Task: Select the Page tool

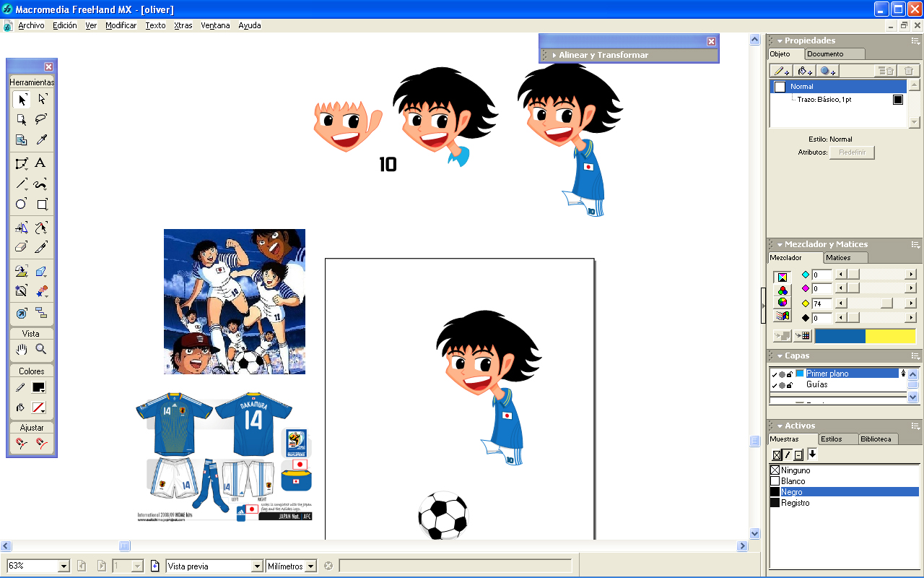Action: click(22, 120)
